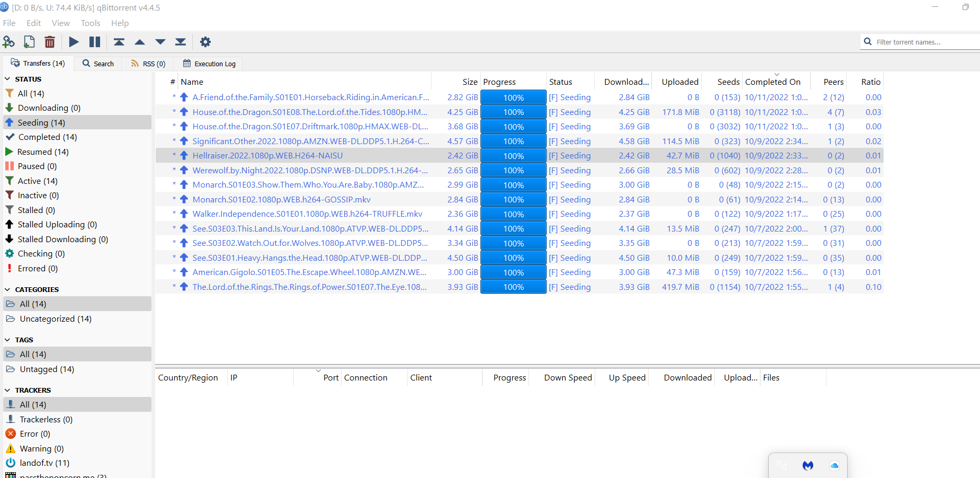The width and height of the screenshot is (980, 478).
Task: Sort by Completed On column header
Action: (776, 82)
